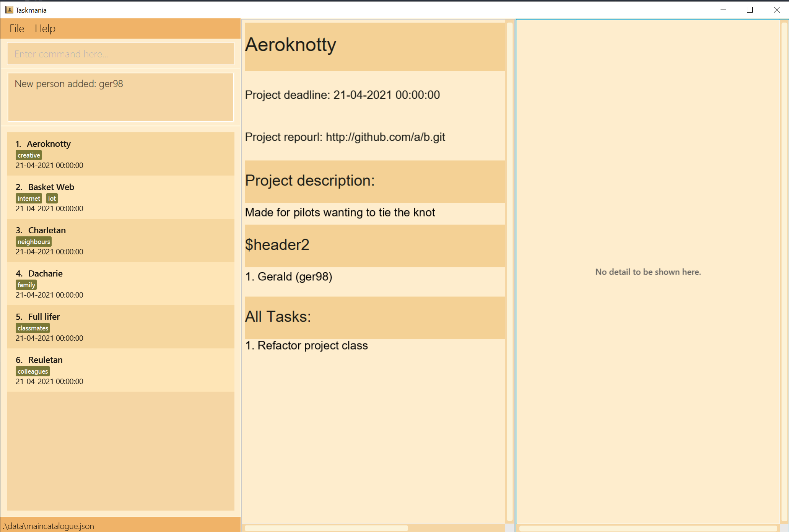Click the colleagues tag
Screen dimensions: 789x532
click(33, 371)
